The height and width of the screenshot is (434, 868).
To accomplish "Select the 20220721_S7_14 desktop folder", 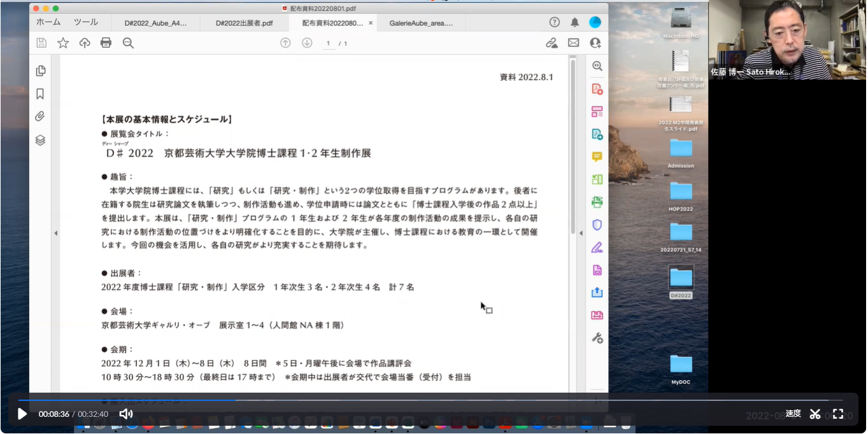I will coord(681,237).
